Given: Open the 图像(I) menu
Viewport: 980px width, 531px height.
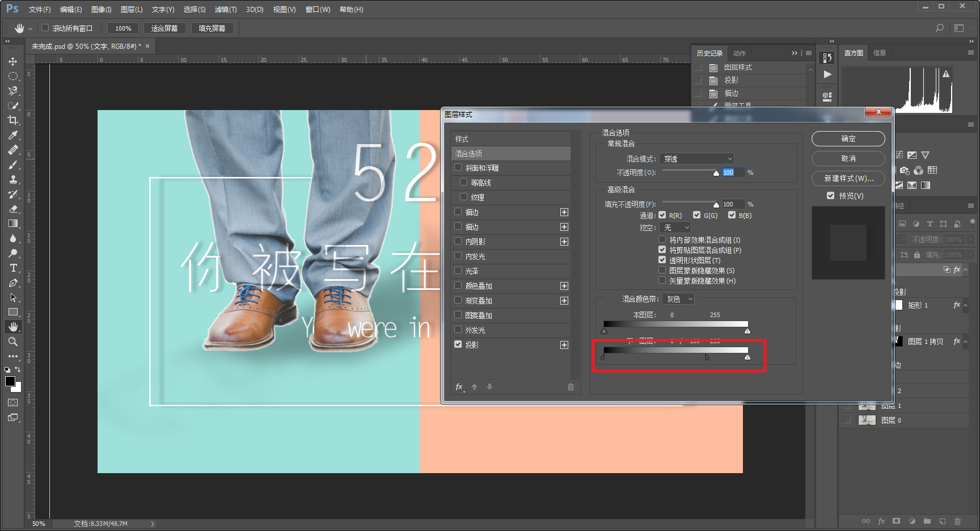Looking at the screenshot, I should click(x=102, y=10).
